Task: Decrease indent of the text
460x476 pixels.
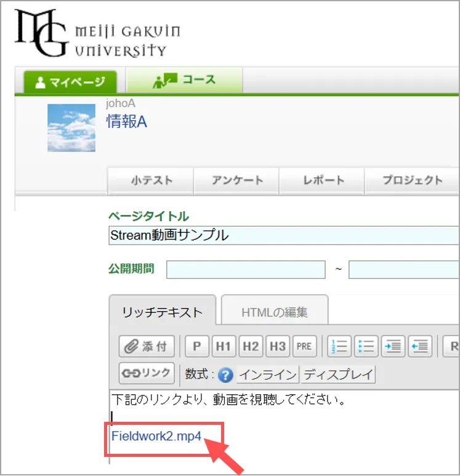Action: pyautogui.click(x=419, y=347)
